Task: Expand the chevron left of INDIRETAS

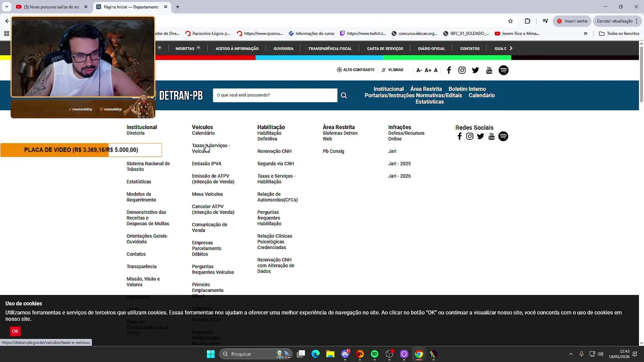Action: 159,48
